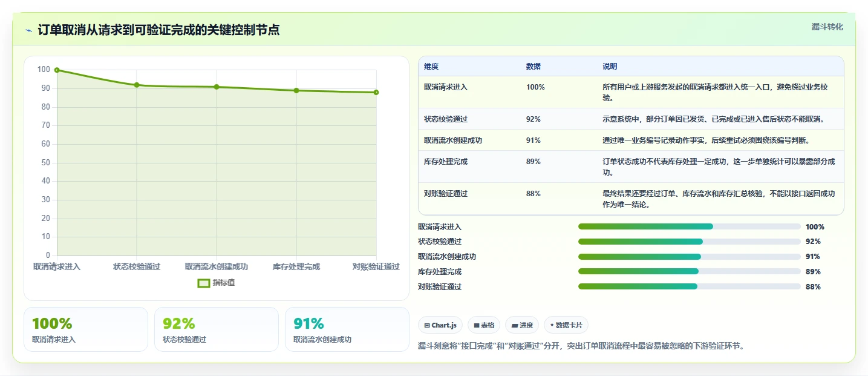This screenshot has width=868, height=376.
Task: Click the 取消请求进入 x-axis label on chart
Action: point(57,266)
